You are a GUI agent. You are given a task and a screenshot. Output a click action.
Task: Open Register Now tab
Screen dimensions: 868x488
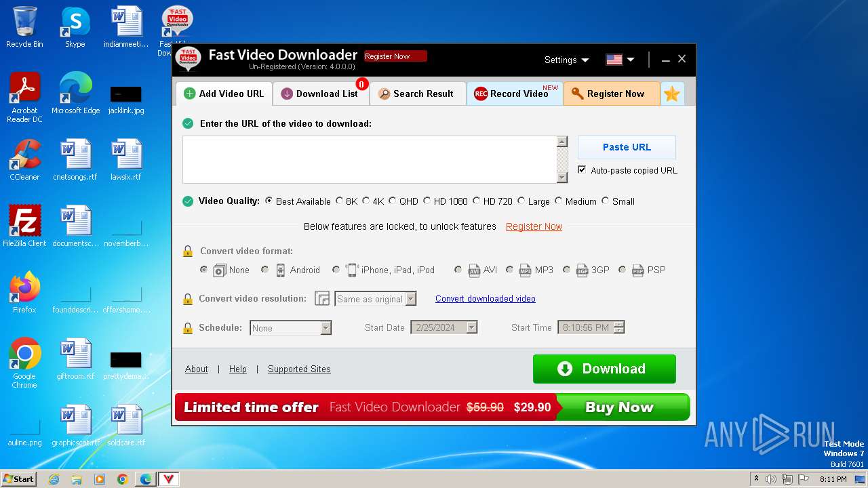point(612,94)
